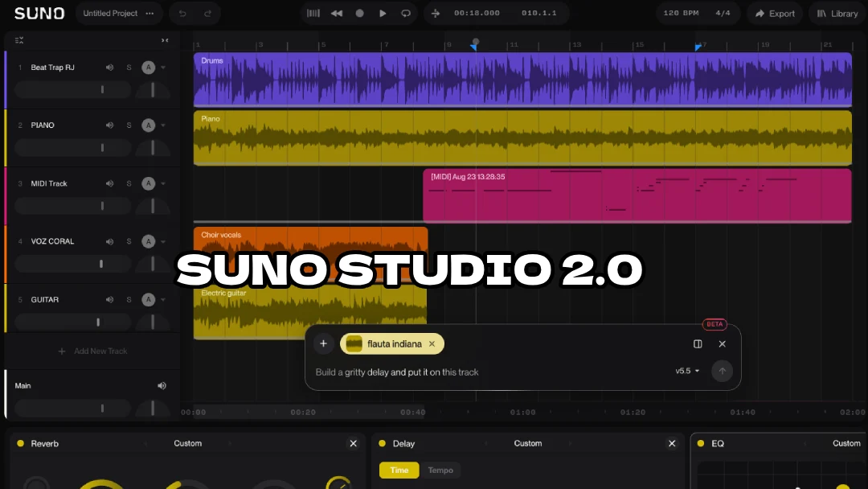The width and height of the screenshot is (868, 489).
Task: Redo the last action
Action: (x=207, y=14)
